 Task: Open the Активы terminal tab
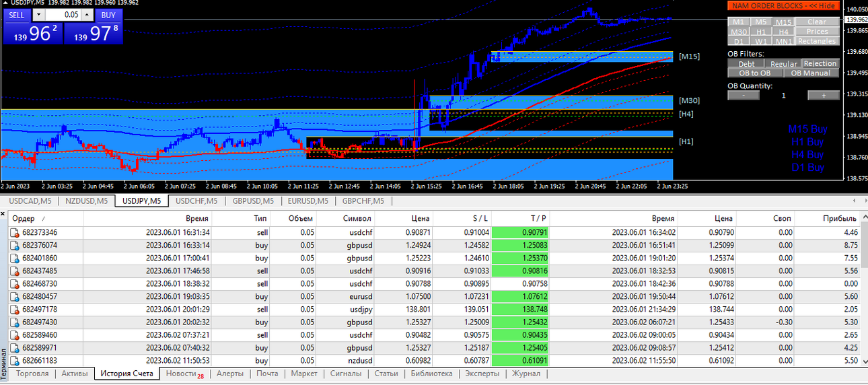pos(74,374)
